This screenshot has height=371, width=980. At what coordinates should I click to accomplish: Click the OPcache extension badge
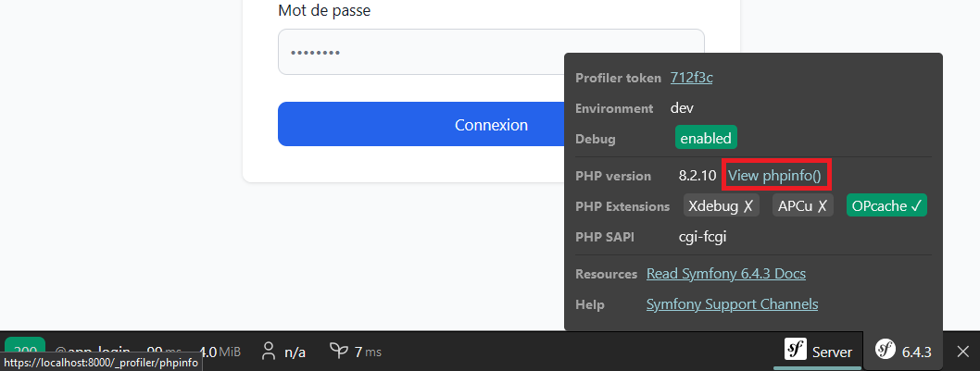coord(886,206)
